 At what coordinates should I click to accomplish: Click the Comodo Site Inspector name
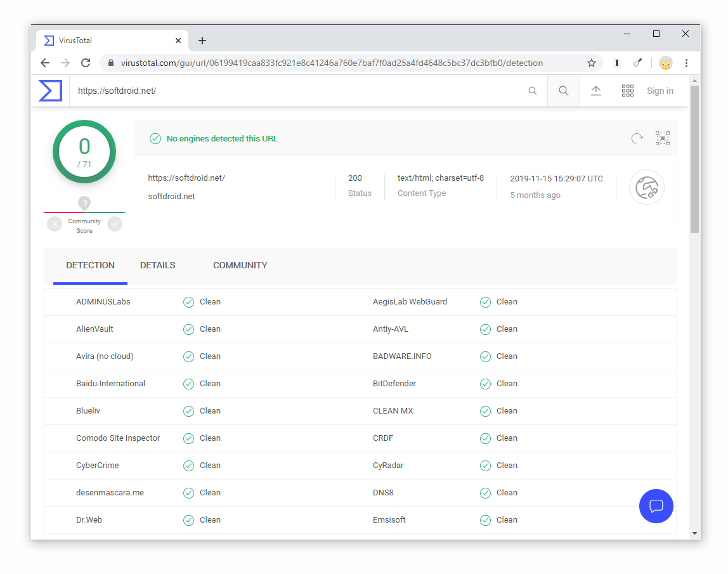[x=118, y=438]
